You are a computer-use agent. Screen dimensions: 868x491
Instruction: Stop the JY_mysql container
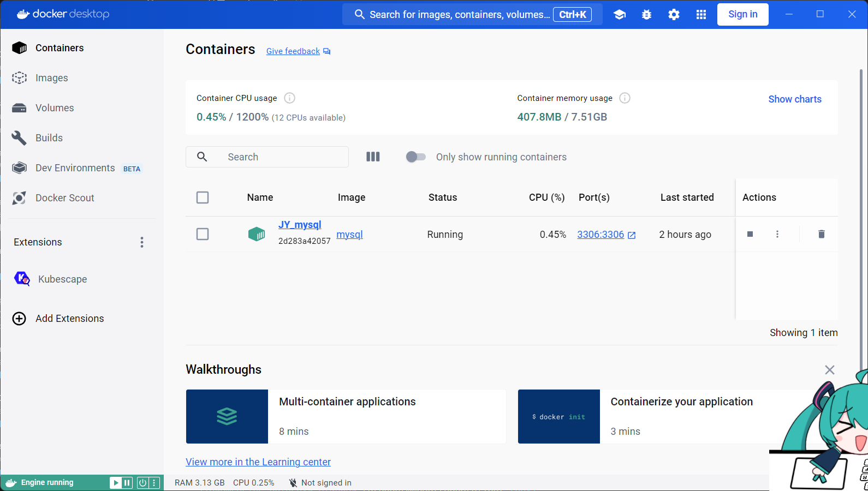[750, 234]
